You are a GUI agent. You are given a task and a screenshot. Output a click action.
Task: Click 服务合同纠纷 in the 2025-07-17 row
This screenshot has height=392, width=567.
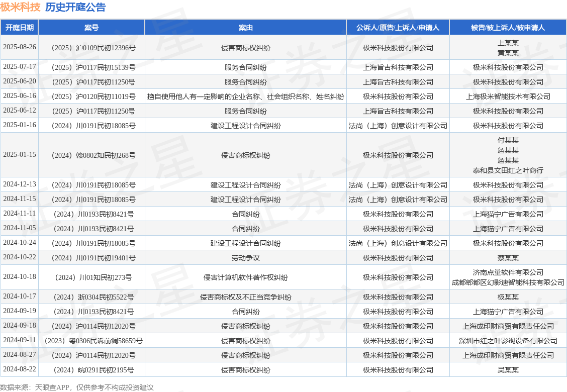coord(245,67)
